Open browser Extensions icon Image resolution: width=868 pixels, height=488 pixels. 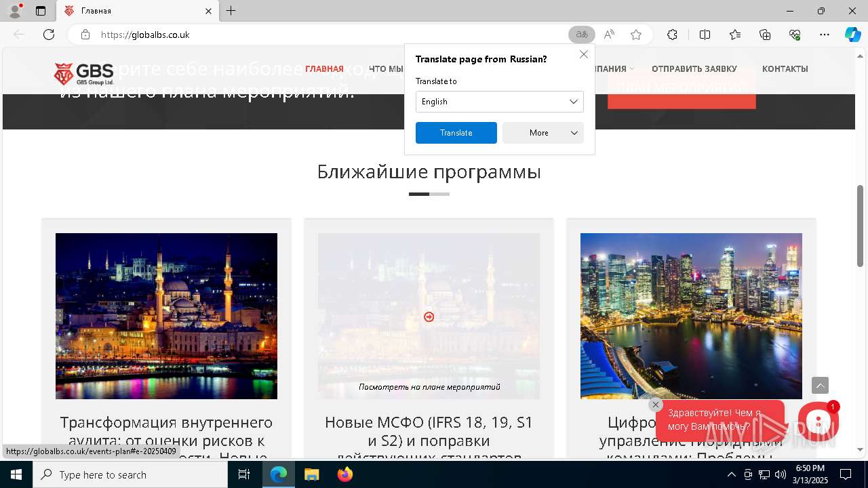(672, 35)
